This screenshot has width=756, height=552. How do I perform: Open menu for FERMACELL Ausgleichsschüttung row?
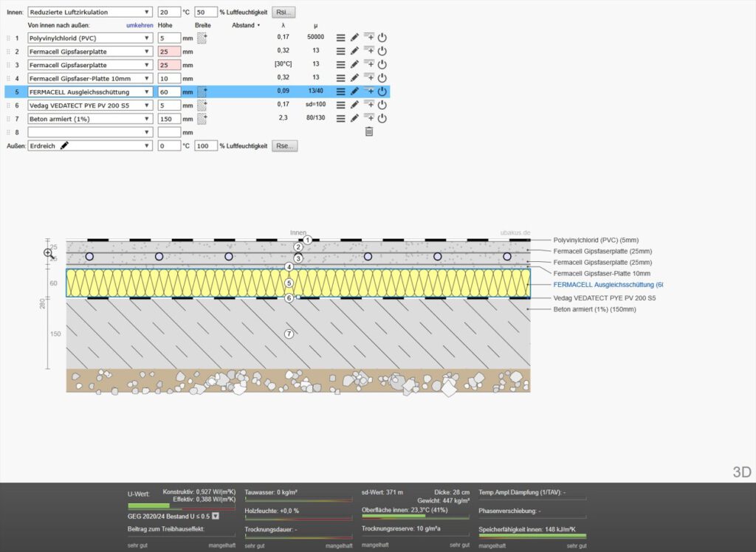point(340,92)
